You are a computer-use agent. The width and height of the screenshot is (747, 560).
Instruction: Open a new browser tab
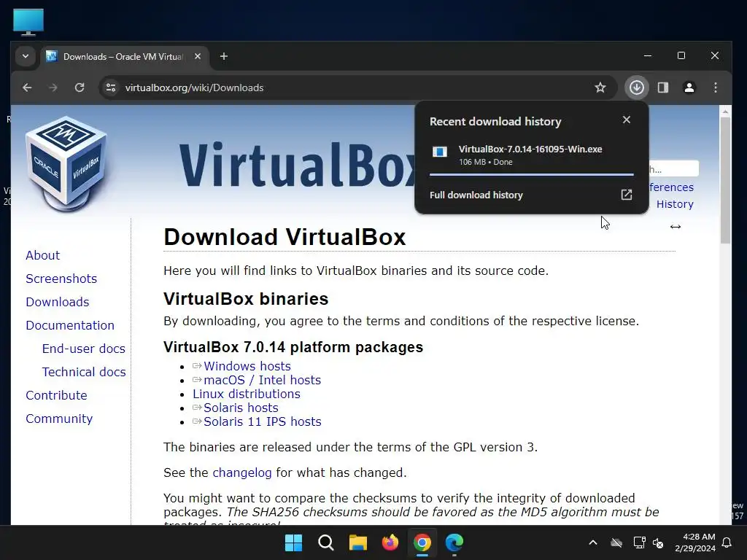[223, 57]
